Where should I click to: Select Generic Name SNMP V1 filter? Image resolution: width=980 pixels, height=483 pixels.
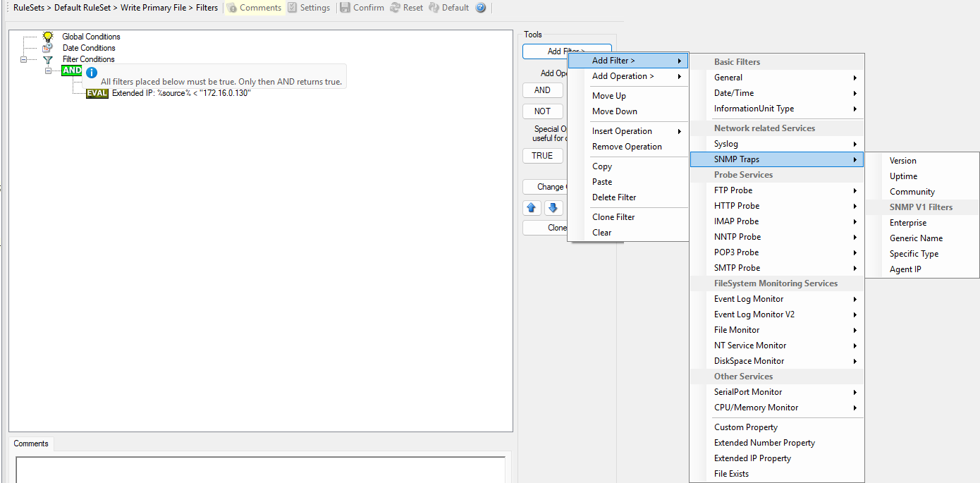pyautogui.click(x=922, y=238)
